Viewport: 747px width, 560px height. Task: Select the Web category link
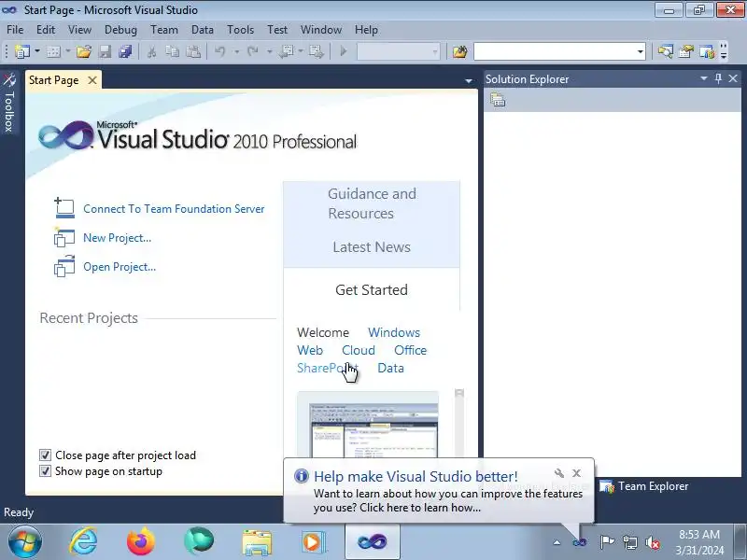pos(310,350)
